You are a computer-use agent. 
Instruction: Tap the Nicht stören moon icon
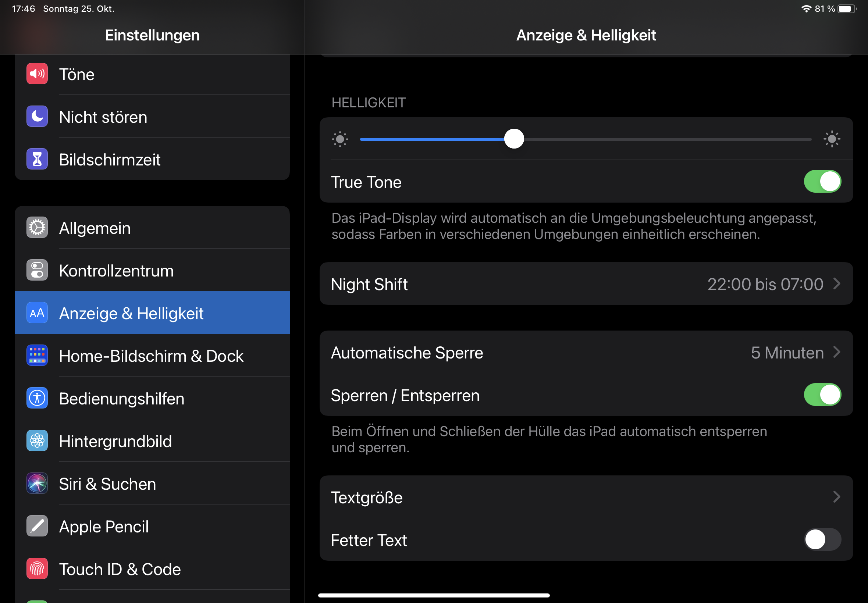[37, 116]
